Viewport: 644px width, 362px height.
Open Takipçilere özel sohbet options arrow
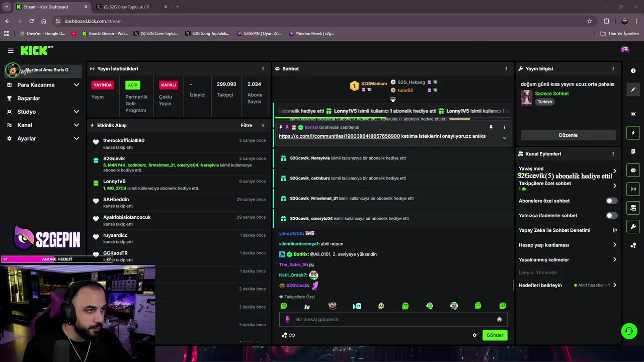point(615,186)
